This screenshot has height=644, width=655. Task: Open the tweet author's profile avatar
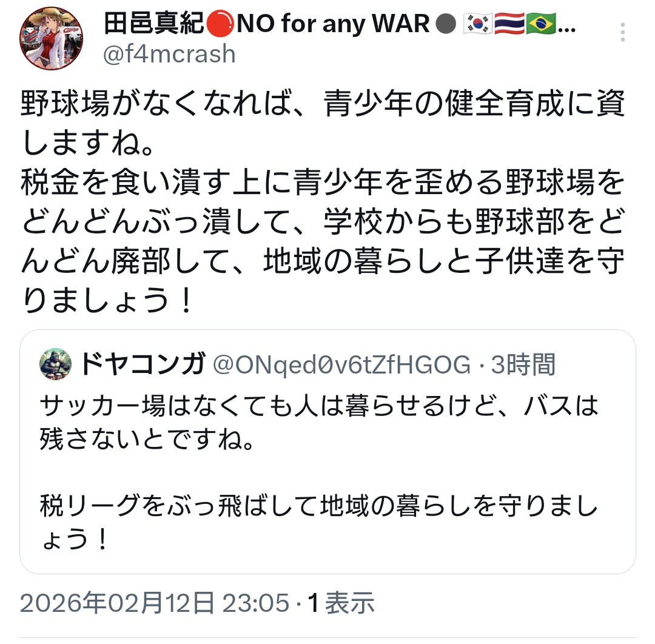pyautogui.click(x=51, y=38)
